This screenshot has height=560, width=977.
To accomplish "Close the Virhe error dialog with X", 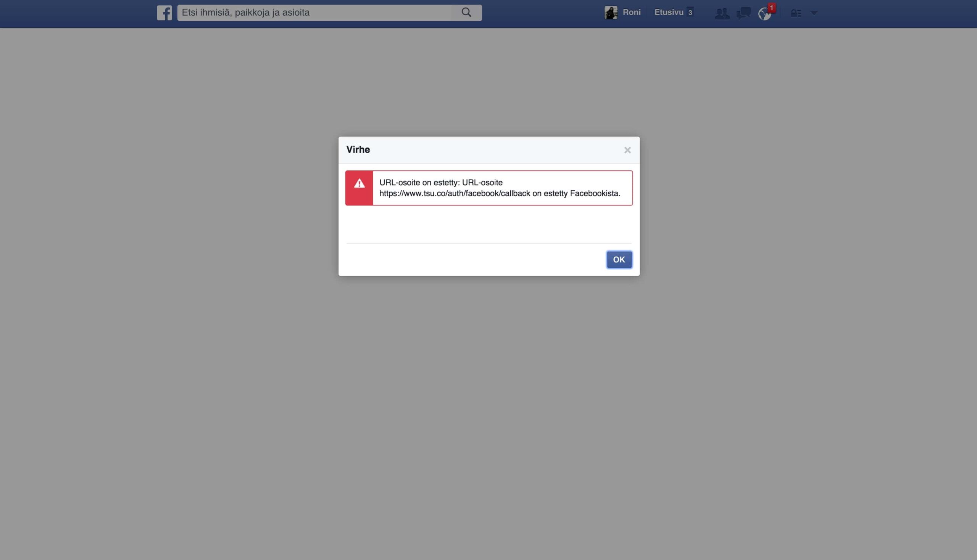I will pyautogui.click(x=627, y=150).
